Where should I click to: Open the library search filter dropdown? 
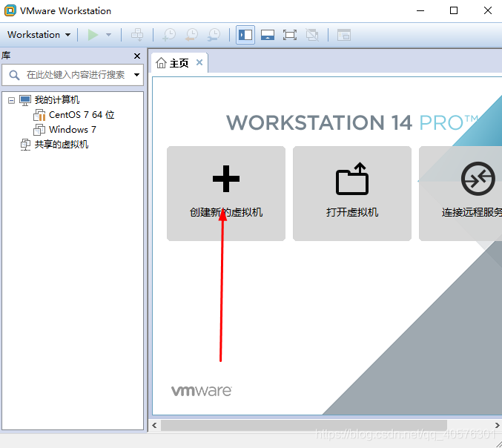[x=136, y=75]
